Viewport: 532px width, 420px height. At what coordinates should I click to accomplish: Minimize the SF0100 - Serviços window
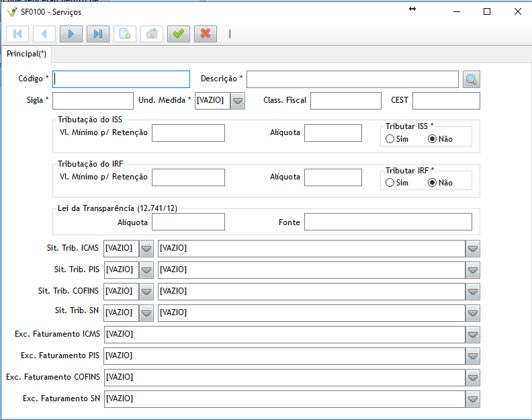(457, 12)
